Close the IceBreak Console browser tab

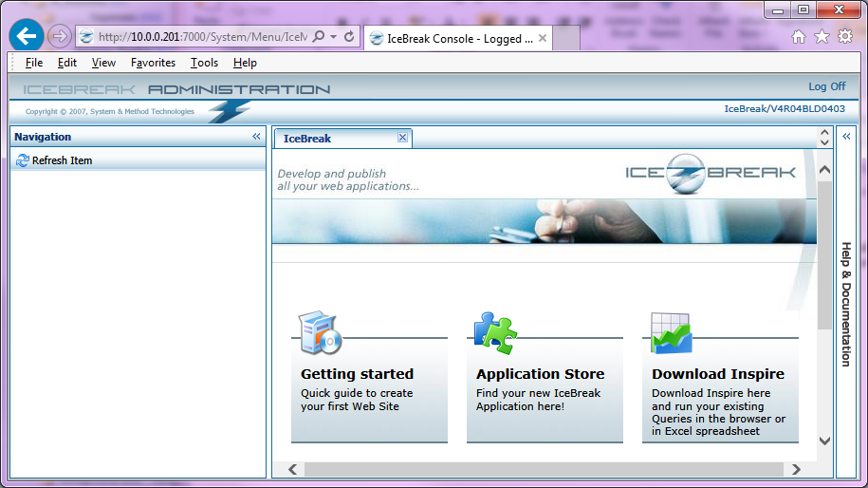543,38
